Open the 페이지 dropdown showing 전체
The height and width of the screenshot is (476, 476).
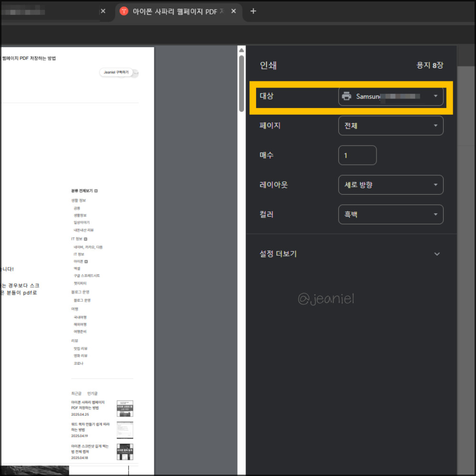pos(391,126)
